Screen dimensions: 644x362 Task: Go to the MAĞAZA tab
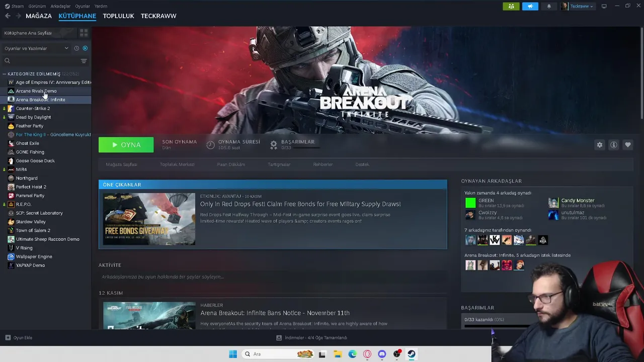click(x=39, y=16)
